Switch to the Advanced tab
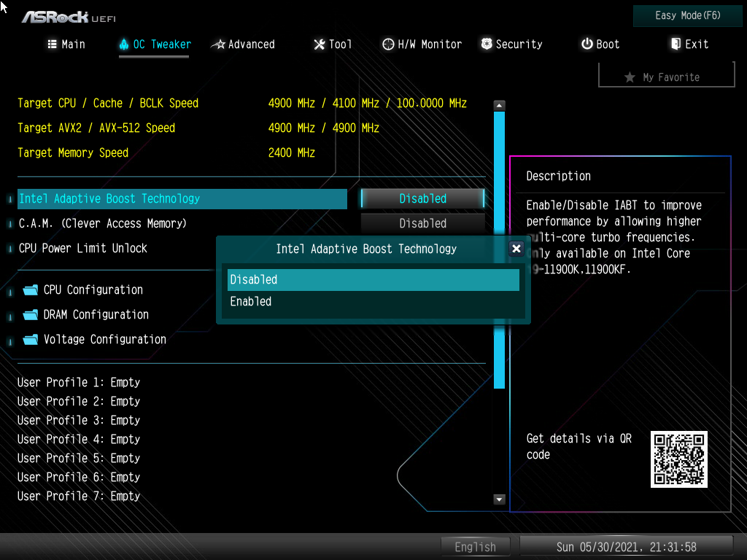The height and width of the screenshot is (560, 747). [x=243, y=44]
